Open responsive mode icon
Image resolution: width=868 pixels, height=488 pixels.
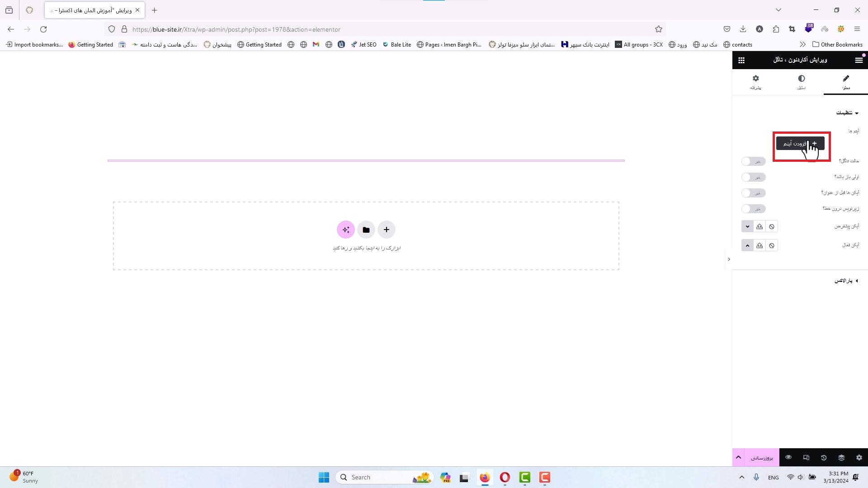(x=806, y=457)
